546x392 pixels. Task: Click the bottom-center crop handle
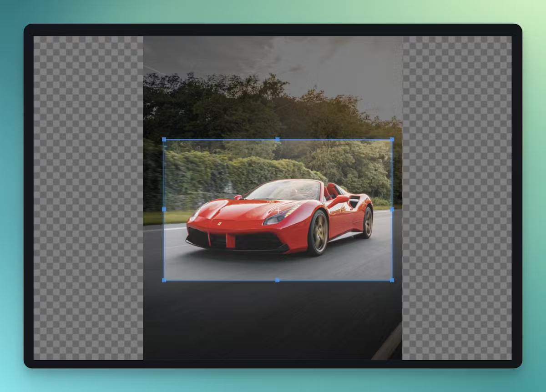coord(278,280)
